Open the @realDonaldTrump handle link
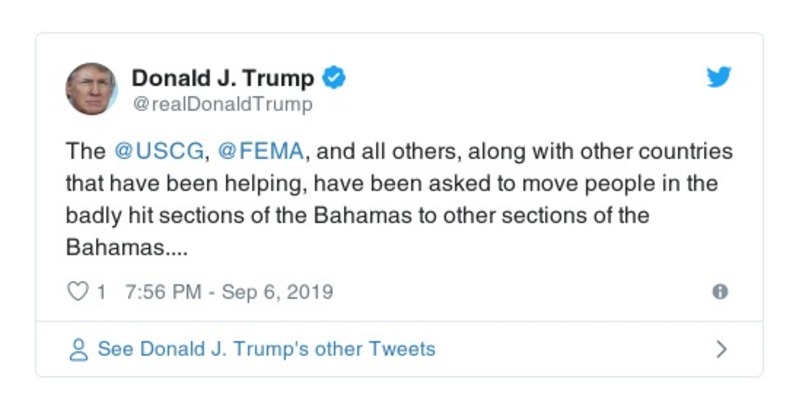This screenshot has width=799, height=414. (222, 104)
